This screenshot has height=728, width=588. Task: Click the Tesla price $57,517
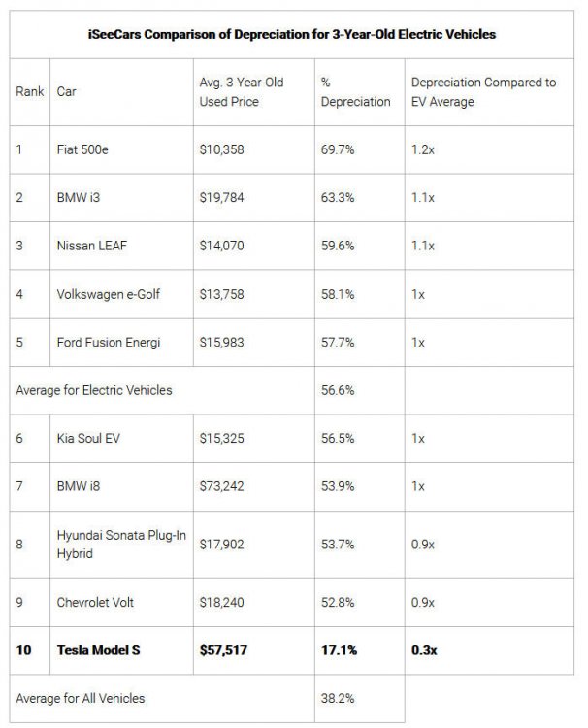click(225, 649)
